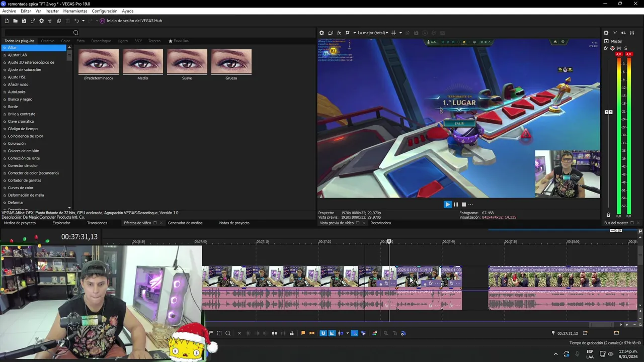
Task: Save the project with the disk icon
Action: coord(24,21)
